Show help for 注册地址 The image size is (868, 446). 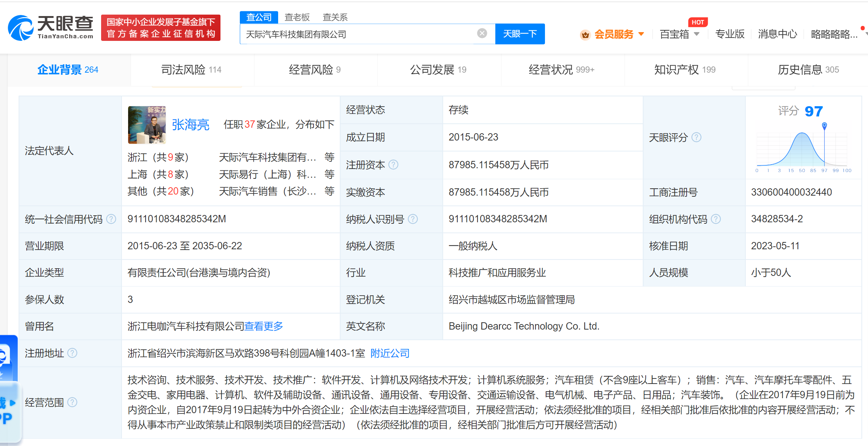coord(72,353)
